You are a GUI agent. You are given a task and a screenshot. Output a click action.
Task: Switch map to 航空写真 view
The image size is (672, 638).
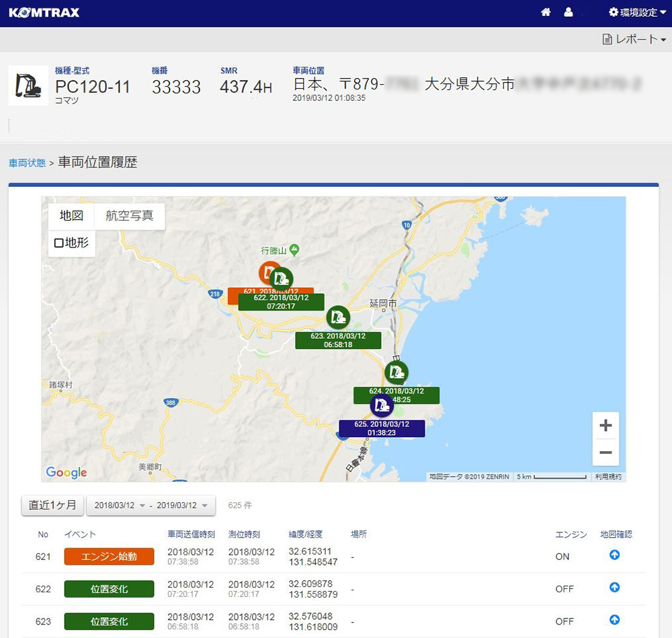pos(130,216)
